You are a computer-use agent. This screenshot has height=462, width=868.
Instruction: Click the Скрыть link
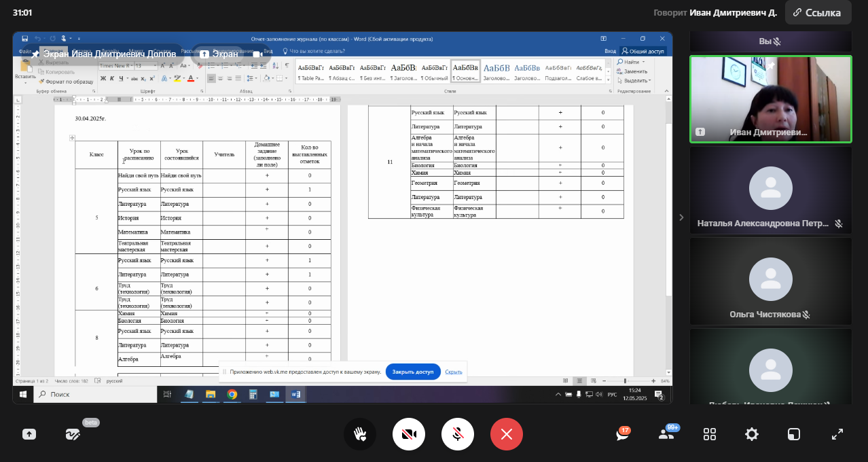[454, 372]
